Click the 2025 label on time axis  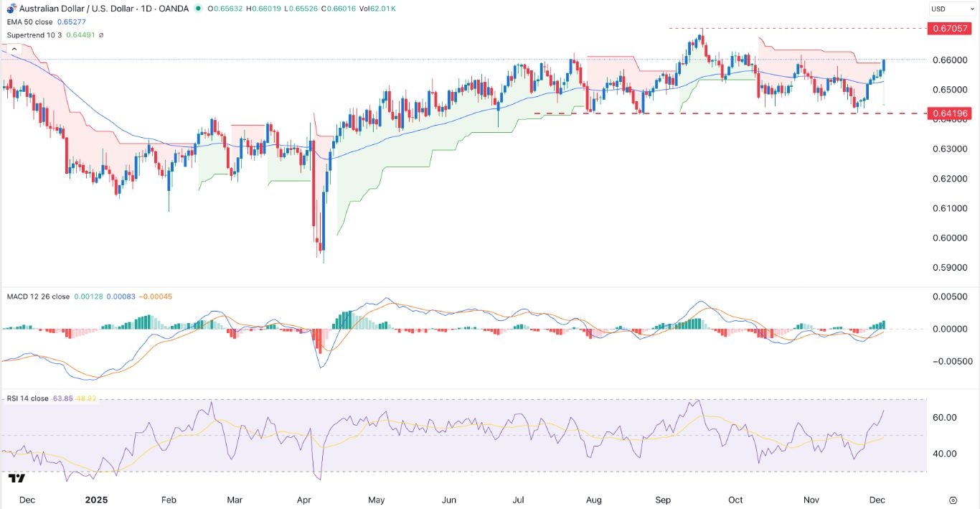coord(95,500)
